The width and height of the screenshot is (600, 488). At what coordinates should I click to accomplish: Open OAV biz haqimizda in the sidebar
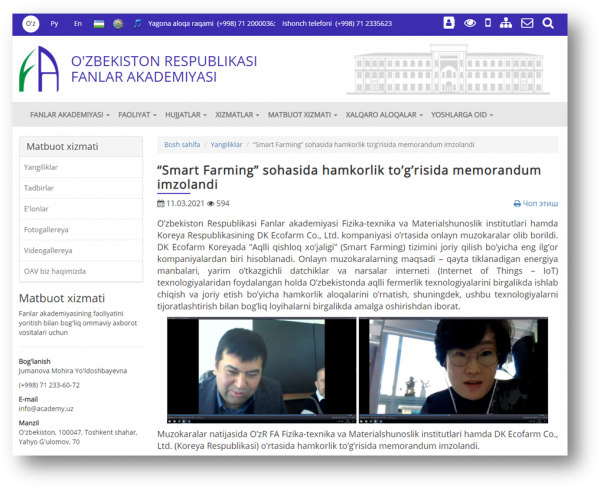click(81, 271)
